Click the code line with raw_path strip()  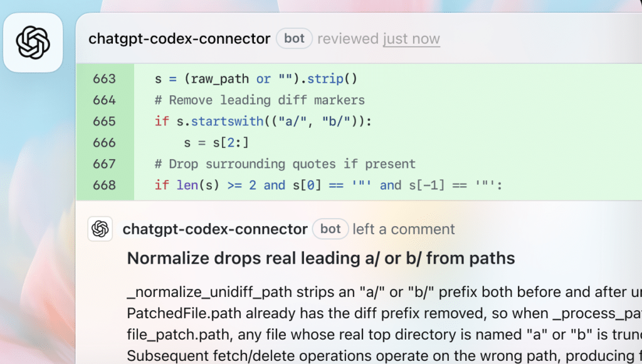coord(256,79)
